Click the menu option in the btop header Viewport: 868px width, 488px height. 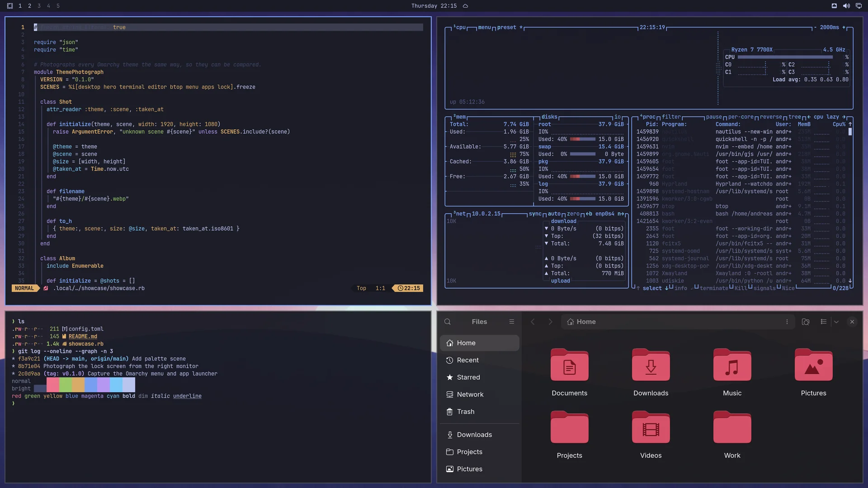pos(484,28)
